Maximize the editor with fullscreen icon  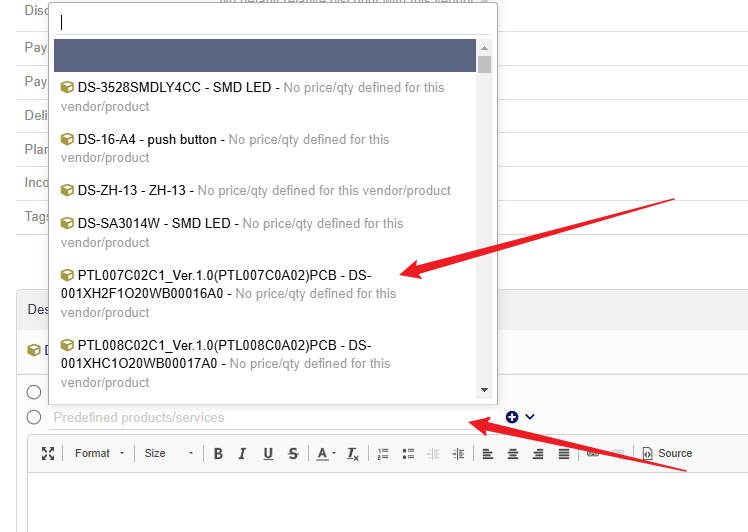point(48,453)
